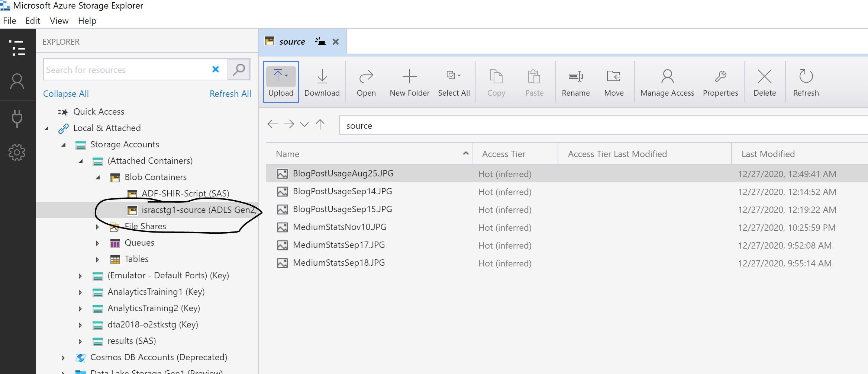Click the source path address bar

pyautogui.click(x=603, y=125)
